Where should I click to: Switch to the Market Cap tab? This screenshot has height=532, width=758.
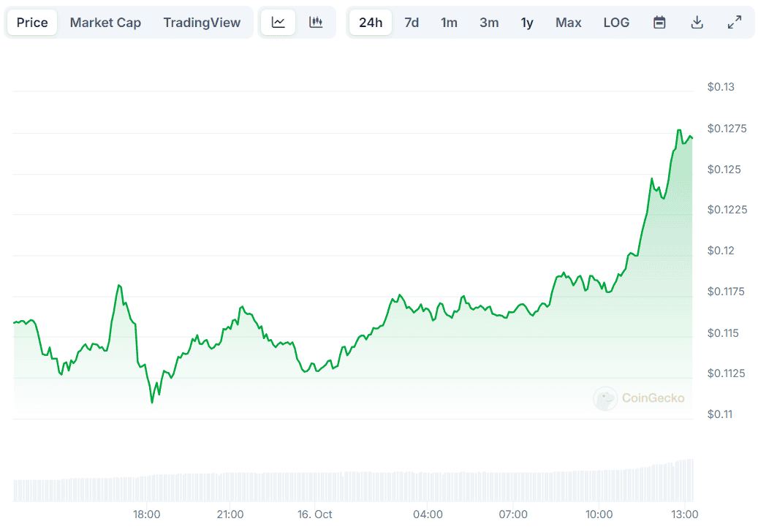pyautogui.click(x=105, y=23)
